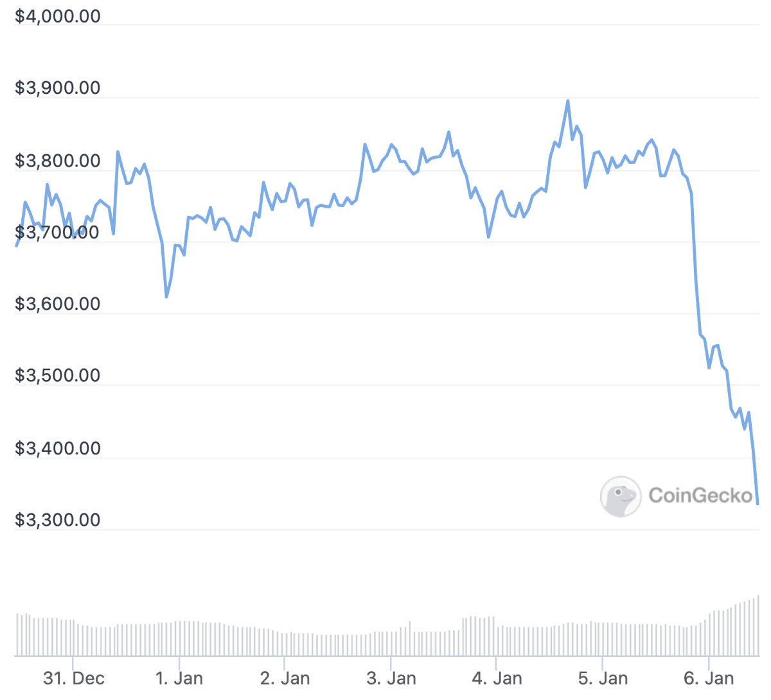Click the highest price peak near $3,900
Image resolution: width=771 pixels, height=700 pixels.
567,101
